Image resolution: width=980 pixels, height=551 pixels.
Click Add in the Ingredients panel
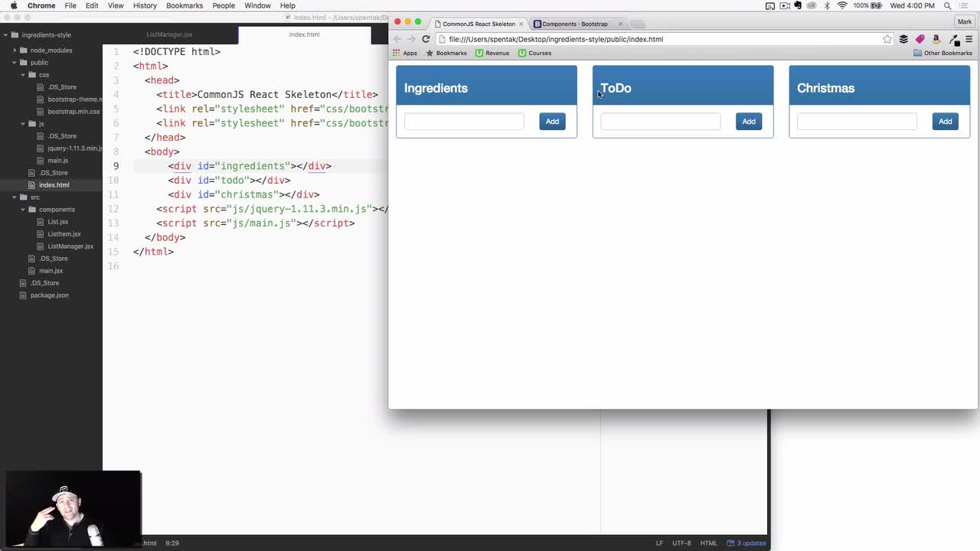coord(552,122)
